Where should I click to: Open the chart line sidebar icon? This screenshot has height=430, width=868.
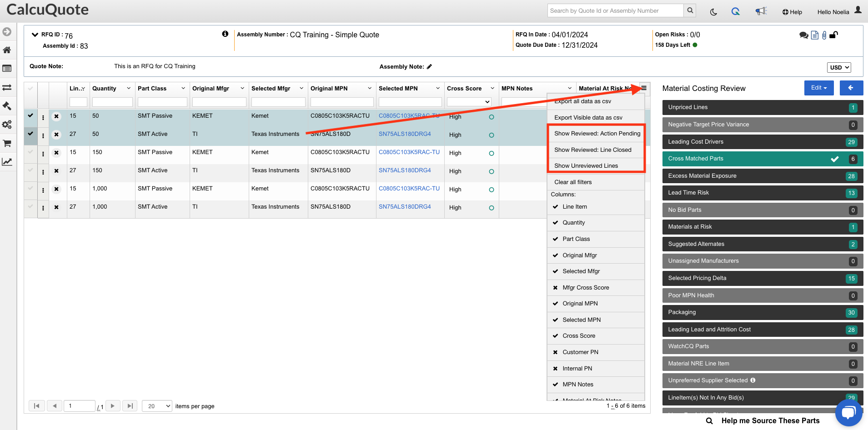pyautogui.click(x=7, y=162)
